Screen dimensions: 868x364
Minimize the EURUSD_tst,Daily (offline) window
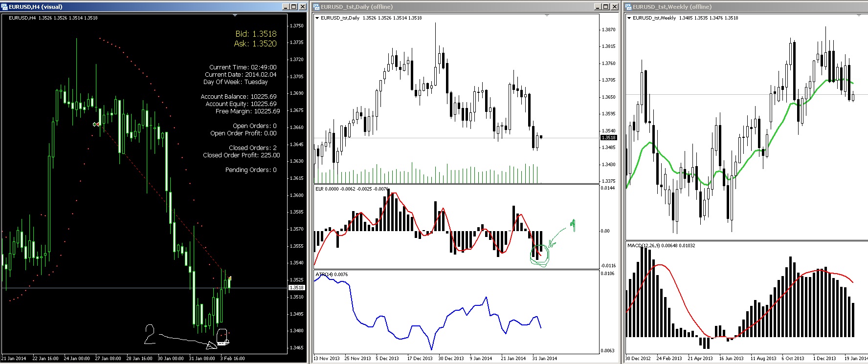pos(598,6)
